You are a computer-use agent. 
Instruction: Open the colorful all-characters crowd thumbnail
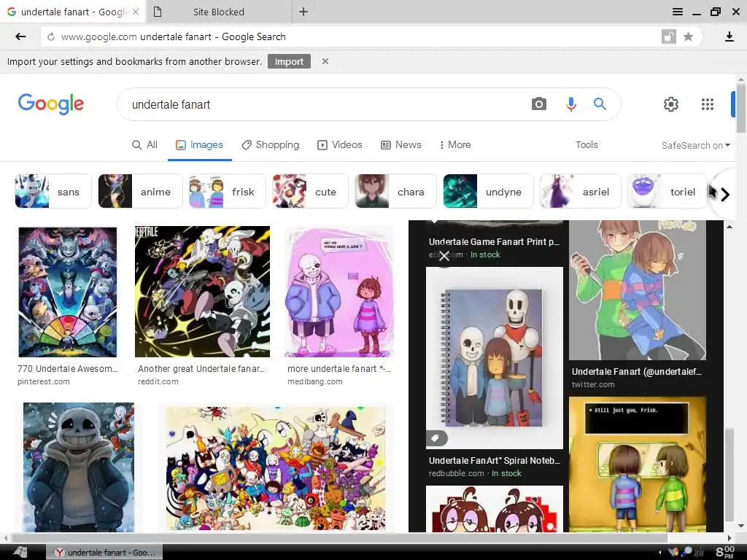(x=276, y=467)
